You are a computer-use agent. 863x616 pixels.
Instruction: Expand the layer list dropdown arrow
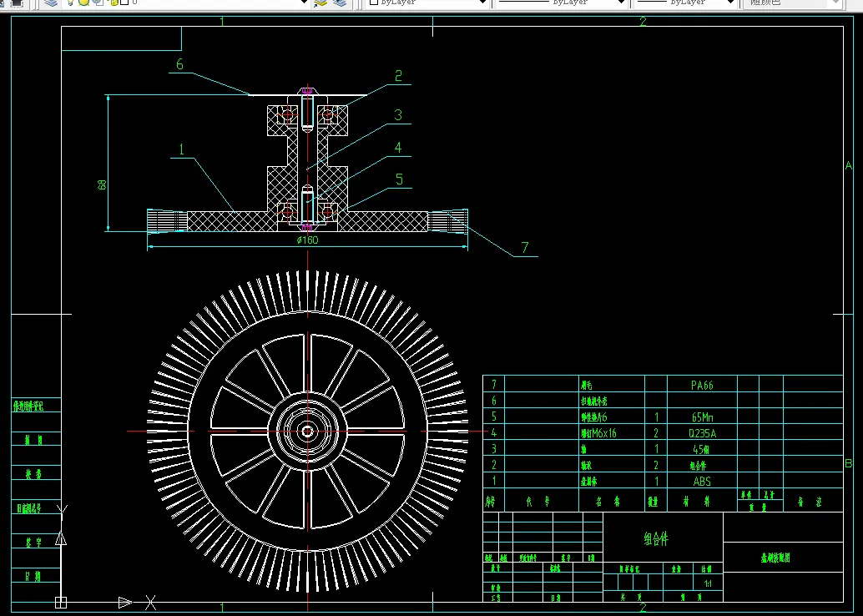click(x=303, y=3)
